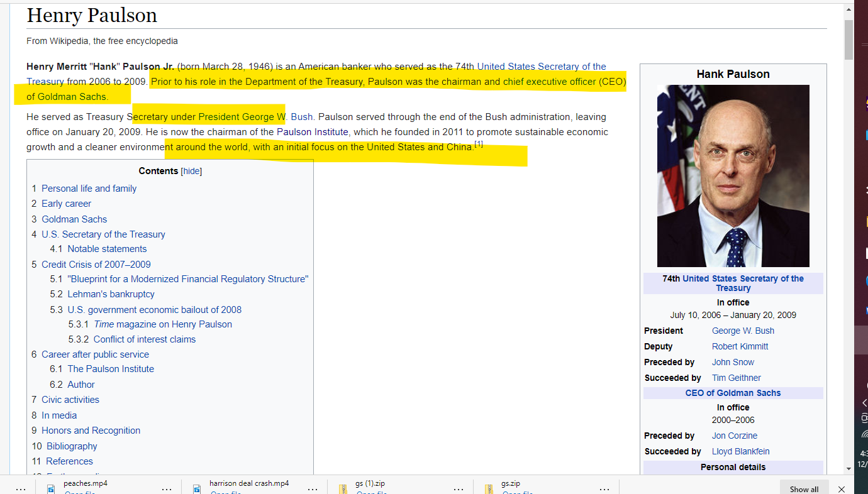Click the peaches.mp4 file icon
The height and width of the screenshot is (494, 868).
click(51, 488)
